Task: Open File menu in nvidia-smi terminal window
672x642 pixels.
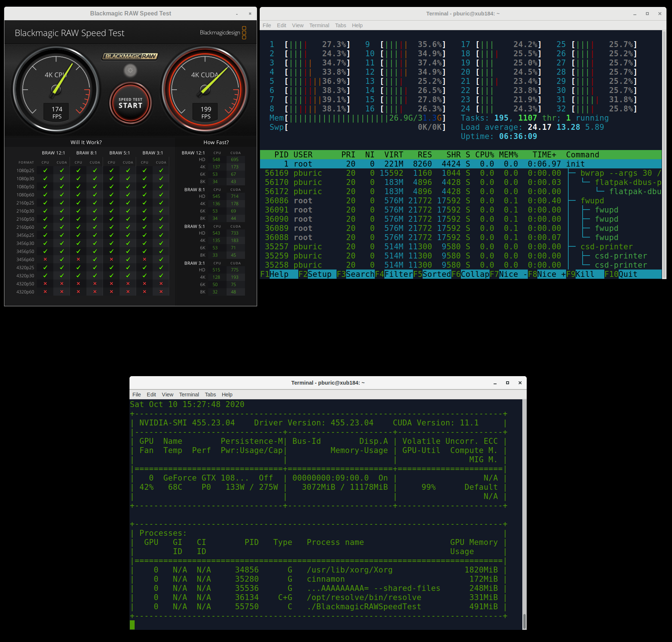Action: 136,395
